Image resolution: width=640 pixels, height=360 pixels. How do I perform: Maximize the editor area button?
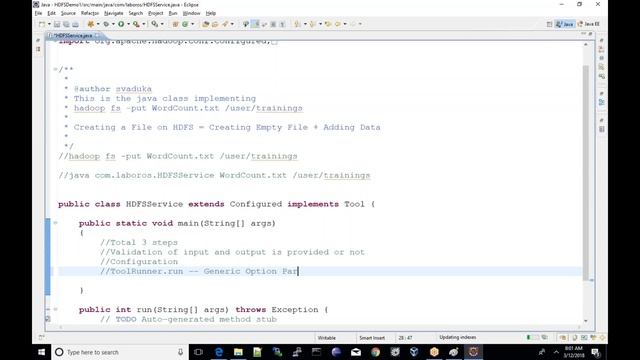(x=591, y=34)
